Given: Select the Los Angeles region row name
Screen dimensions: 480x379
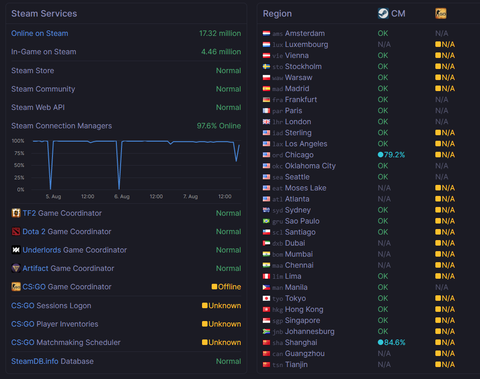Looking at the screenshot, I should click(x=306, y=144).
